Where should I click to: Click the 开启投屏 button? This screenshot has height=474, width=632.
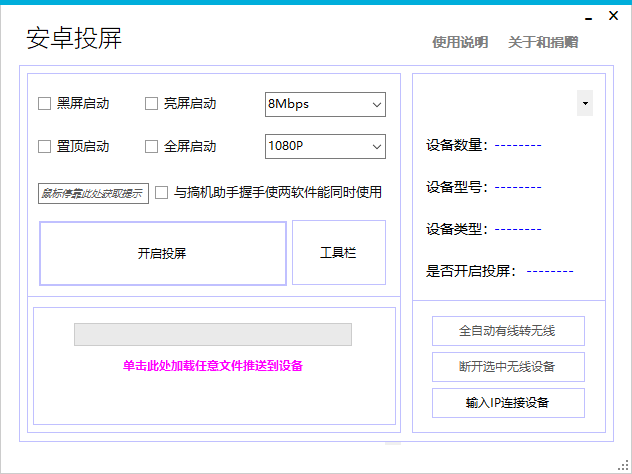pyautogui.click(x=163, y=253)
